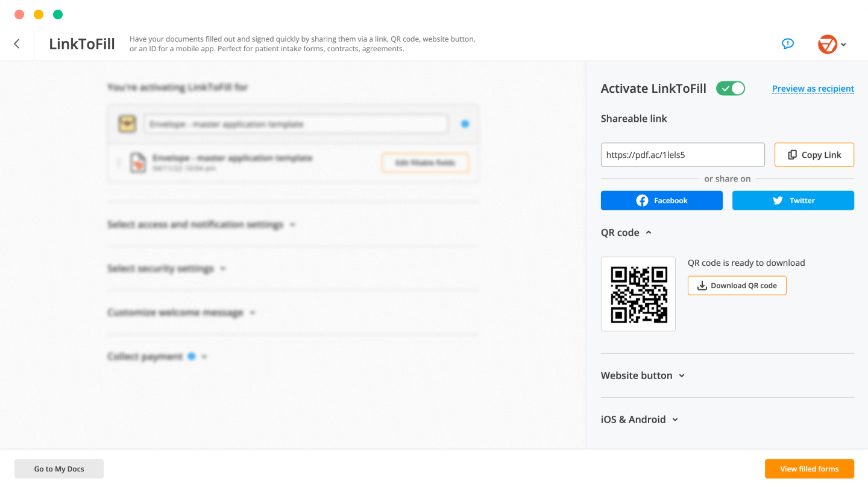Viewport: 868px width, 487px height.
Task: Click the envelope icon beside the template name
Action: click(127, 124)
